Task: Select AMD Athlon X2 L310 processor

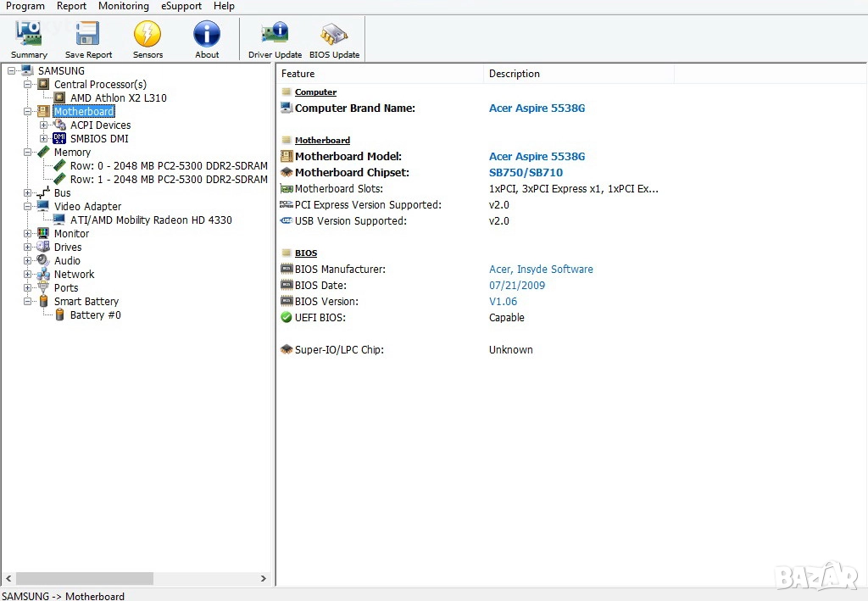Action: pyautogui.click(x=118, y=98)
